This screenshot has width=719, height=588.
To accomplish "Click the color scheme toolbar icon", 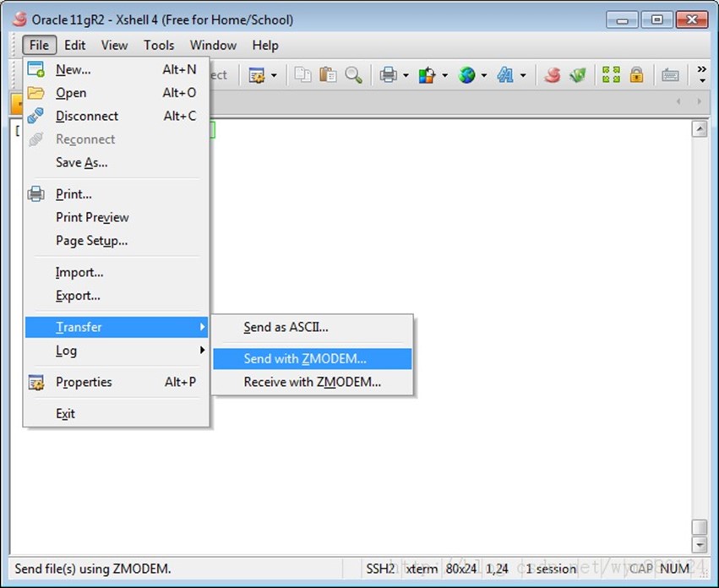I will point(427,74).
